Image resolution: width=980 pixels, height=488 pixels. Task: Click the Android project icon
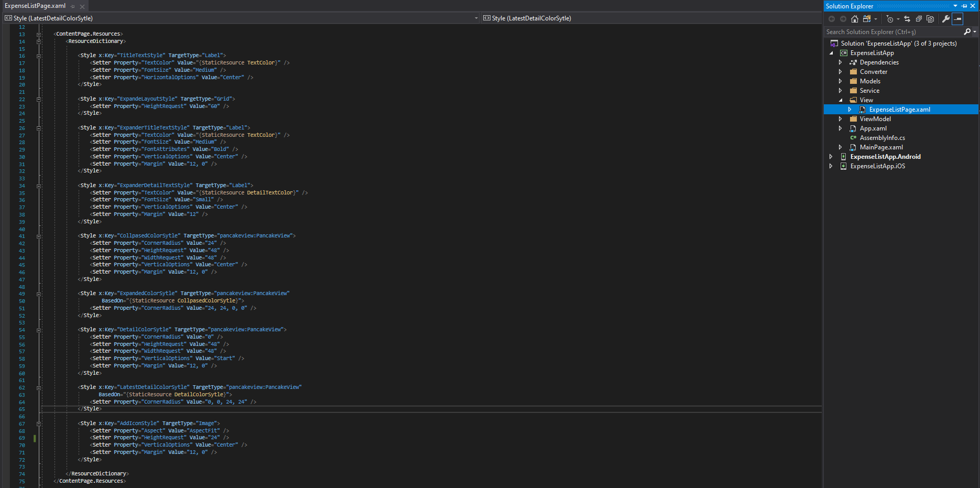pyautogui.click(x=844, y=157)
